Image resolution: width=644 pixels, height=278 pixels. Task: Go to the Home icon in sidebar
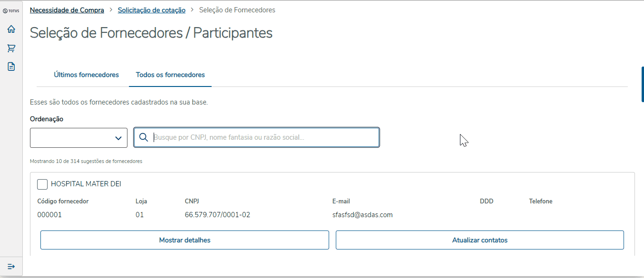11,29
